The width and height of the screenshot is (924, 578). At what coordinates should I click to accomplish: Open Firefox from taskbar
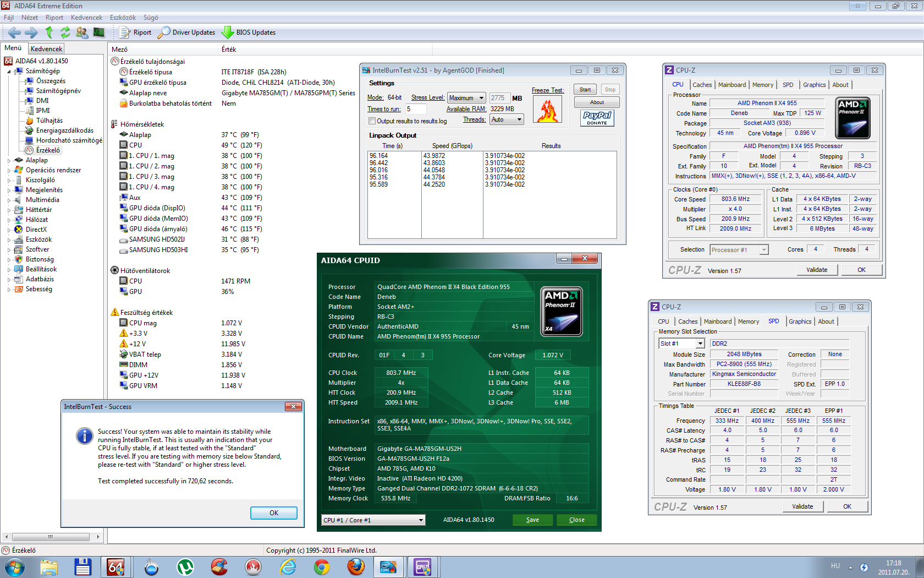pyautogui.click(x=356, y=567)
